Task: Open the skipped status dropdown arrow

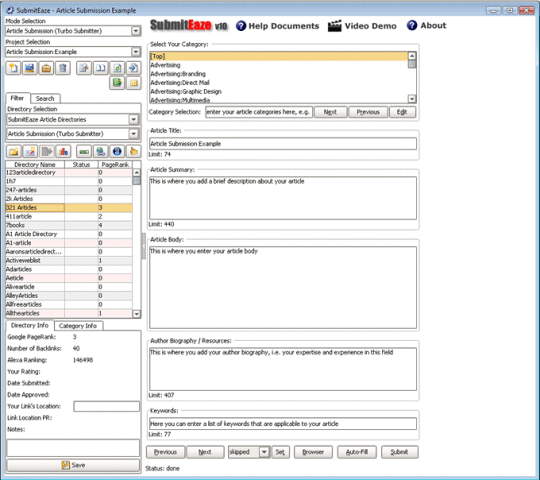Action: [x=264, y=452]
